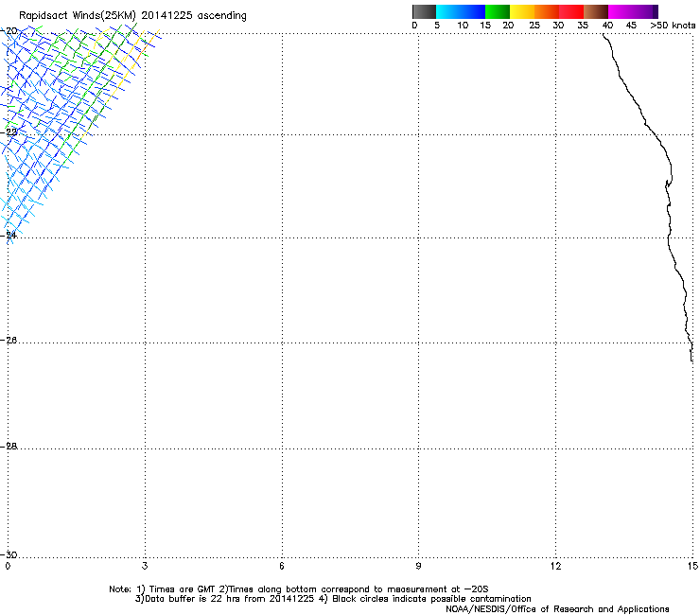The height and width of the screenshot is (615, 700).
Task: Click the 'NOAA/NESDIS/Office of Research and Applications' credit
Action: (x=557, y=609)
